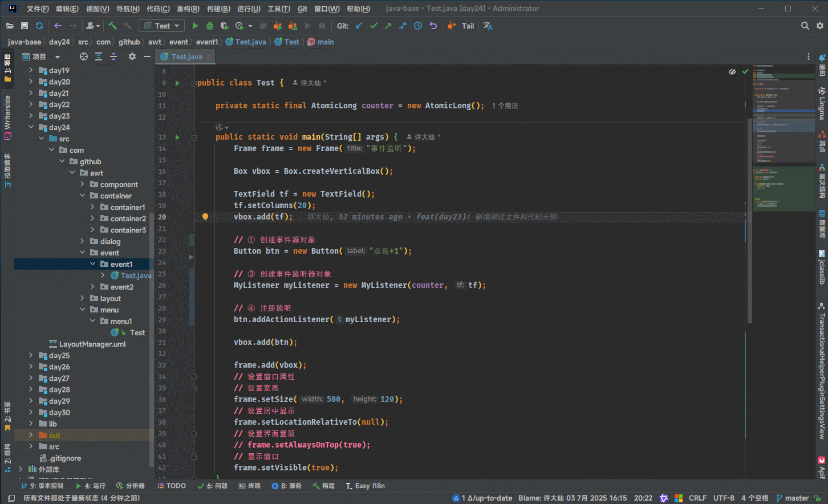The height and width of the screenshot is (504, 828).
Task: Click the Git commit checkmark icon
Action: [374, 26]
